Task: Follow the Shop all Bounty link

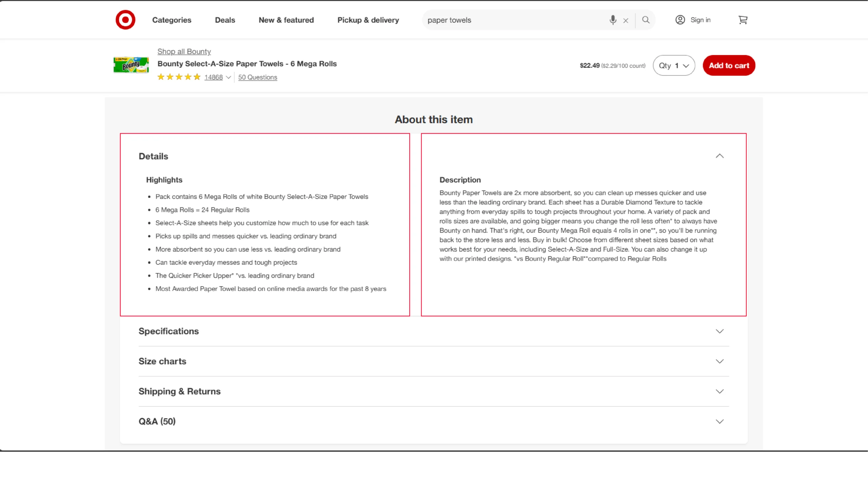Action: (184, 52)
